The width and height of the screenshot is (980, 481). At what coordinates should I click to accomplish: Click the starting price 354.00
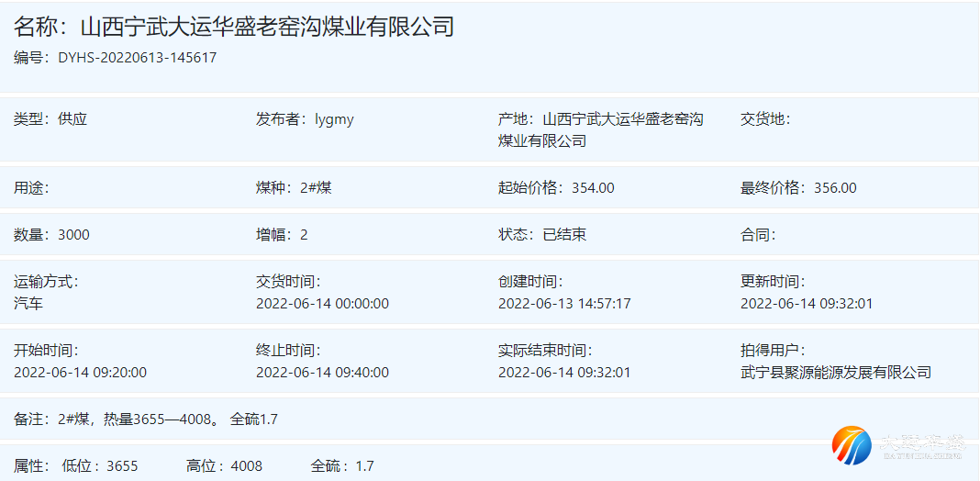tap(593, 188)
